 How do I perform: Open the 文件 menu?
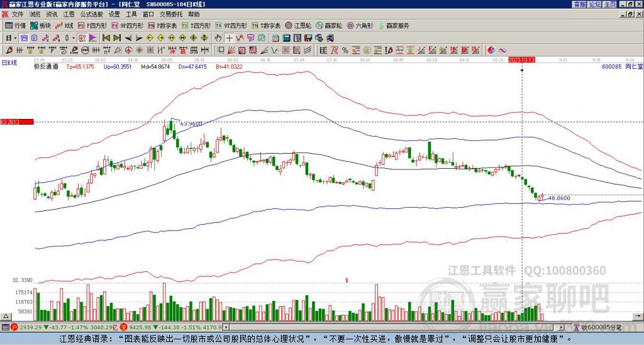[18, 14]
